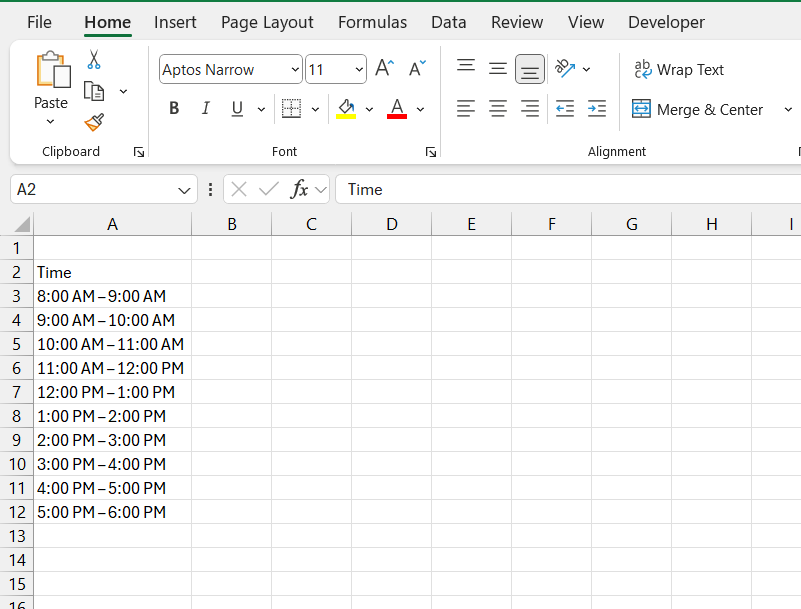Click the Merge & Center button

(697, 109)
